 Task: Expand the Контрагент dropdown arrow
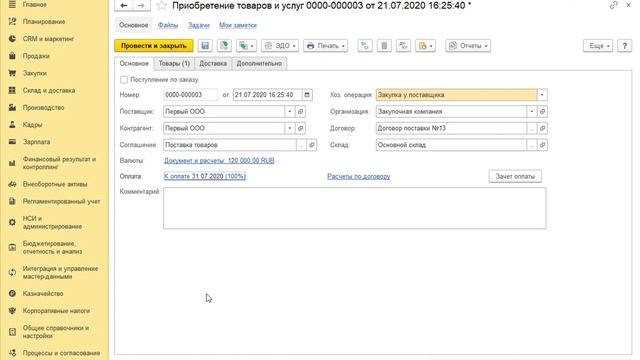(x=290, y=128)
